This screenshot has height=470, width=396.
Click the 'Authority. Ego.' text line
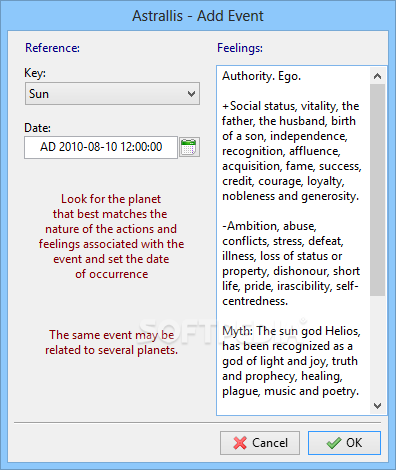(x=262, y=76)
